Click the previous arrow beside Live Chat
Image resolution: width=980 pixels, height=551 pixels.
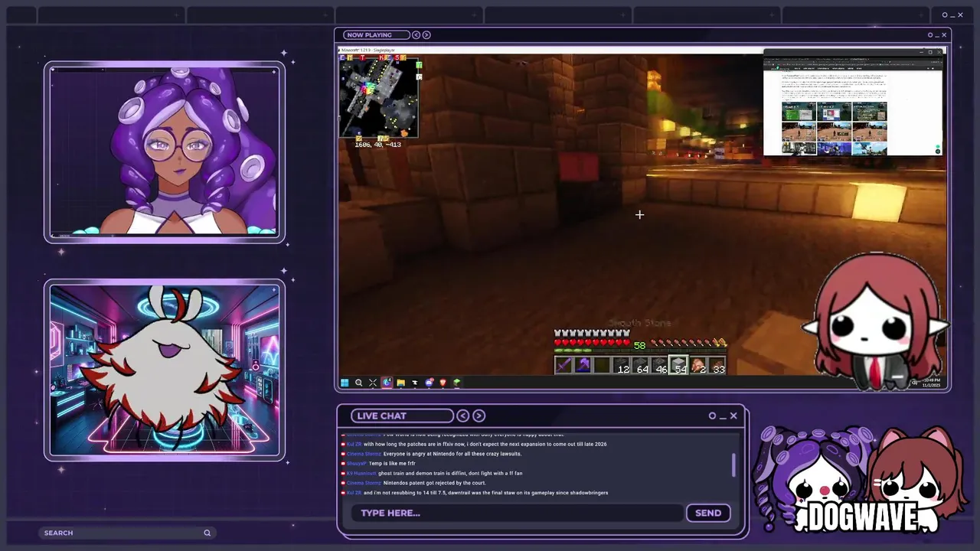(x=463, y=416)
